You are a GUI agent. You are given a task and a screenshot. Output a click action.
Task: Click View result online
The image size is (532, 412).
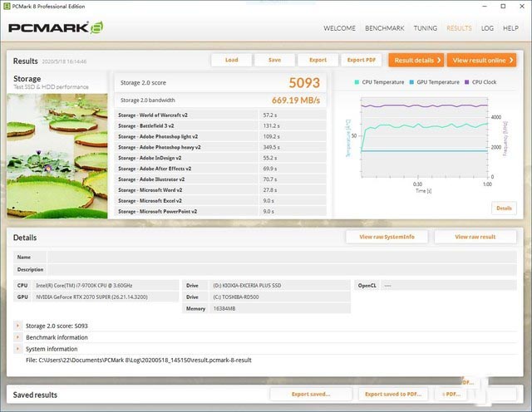point(482,60)
